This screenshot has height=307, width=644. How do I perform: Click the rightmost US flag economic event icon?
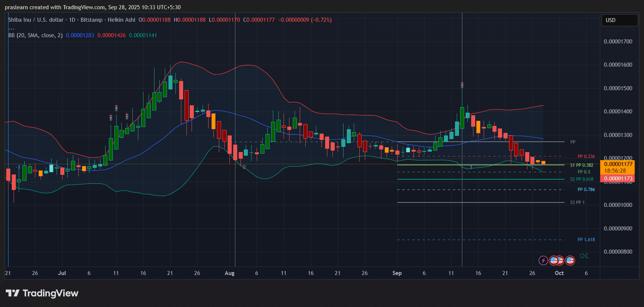click(x=570, y=261)
